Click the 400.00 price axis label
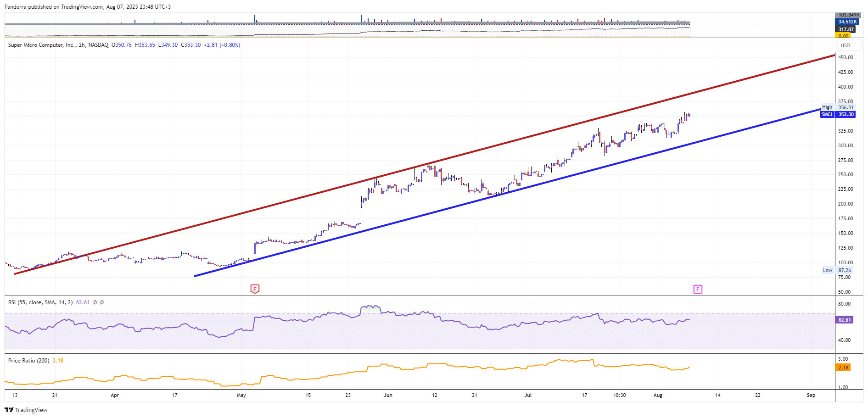 tap(846, 87)
